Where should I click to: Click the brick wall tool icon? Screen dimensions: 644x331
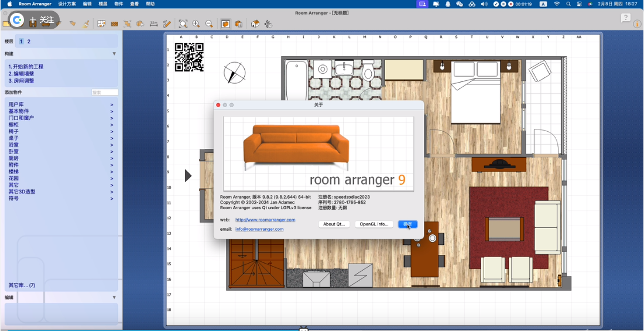click(x=114, y=24)
